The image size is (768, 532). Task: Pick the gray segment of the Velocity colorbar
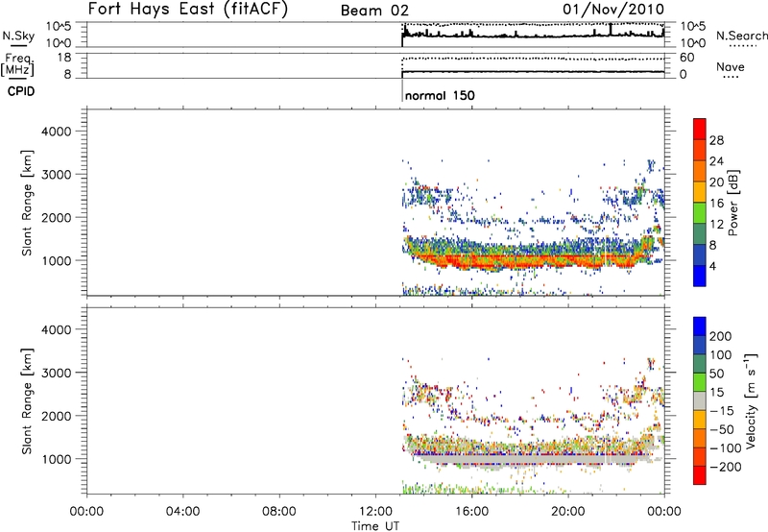[x=700, y=401]
